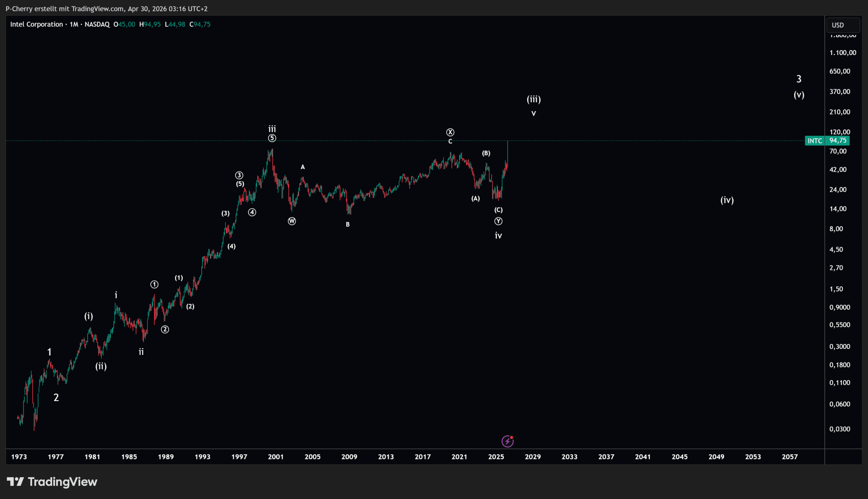Open the Intel Corporation symbol title
Screen dimensions: 868x499
point(37,24)
